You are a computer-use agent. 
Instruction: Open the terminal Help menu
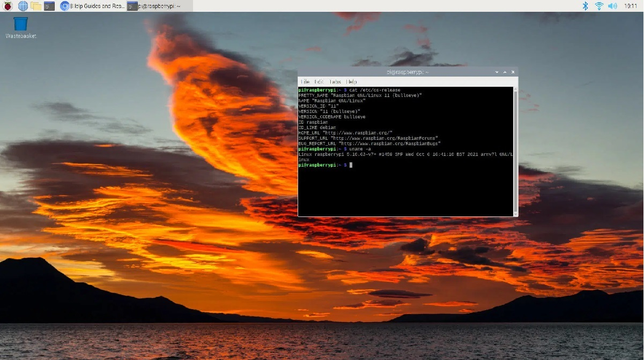(351, 81)
